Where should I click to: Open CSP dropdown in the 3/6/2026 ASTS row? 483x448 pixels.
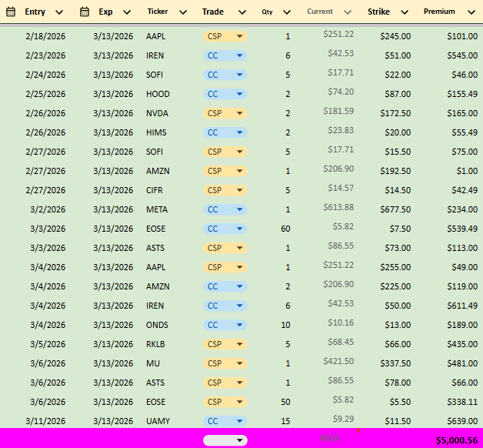pos(225,383)
